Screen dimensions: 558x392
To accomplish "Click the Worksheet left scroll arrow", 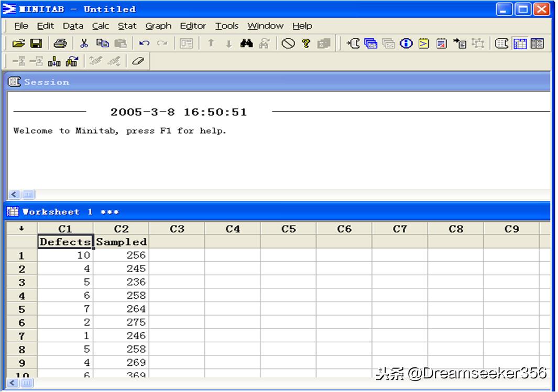I will [13, 383].
